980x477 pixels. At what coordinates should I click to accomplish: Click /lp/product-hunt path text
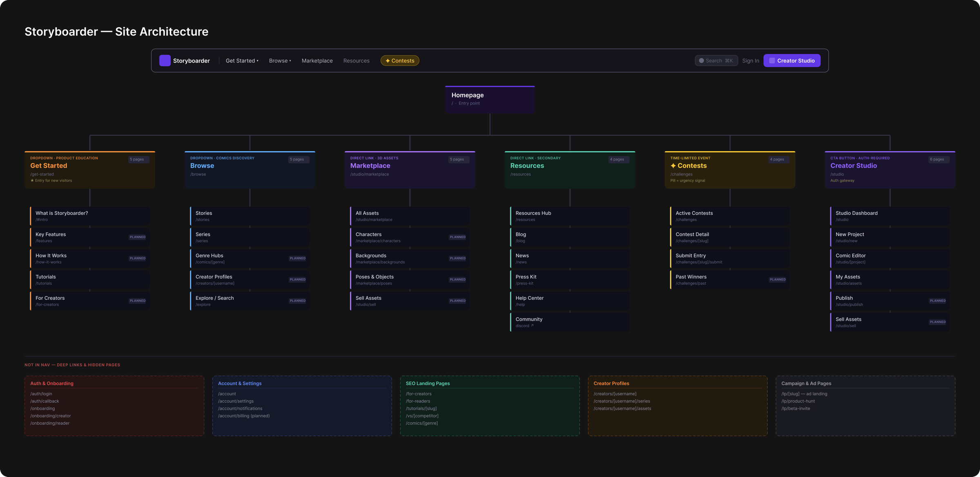[798, 401]
